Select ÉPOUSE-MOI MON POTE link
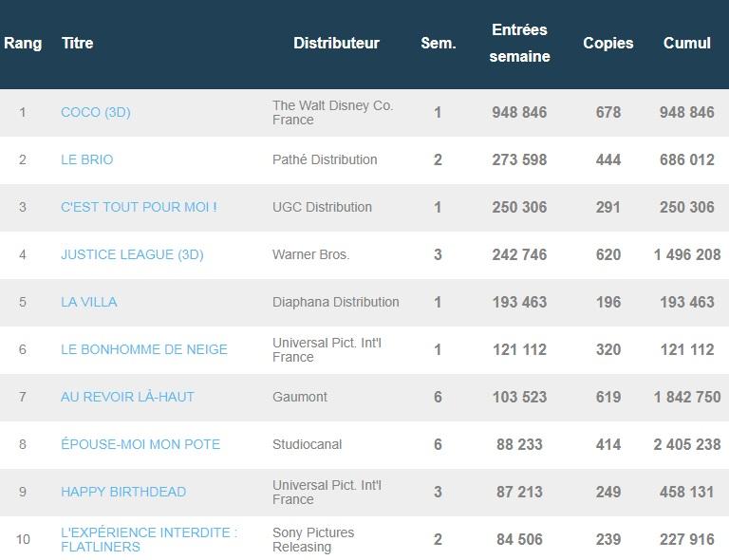This screenshot has height=560, width=729. click(140, 444)
